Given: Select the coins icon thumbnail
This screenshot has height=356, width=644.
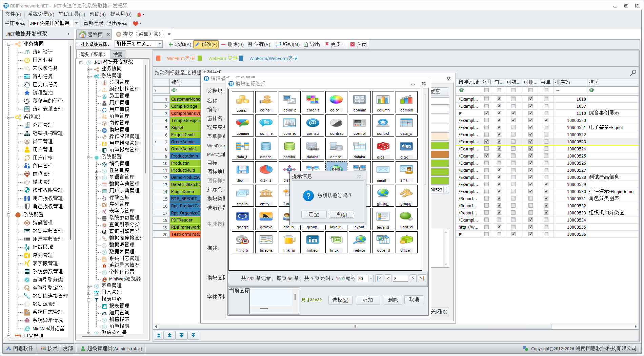Looking at the screenshot, I should click(x=242, y=102).
